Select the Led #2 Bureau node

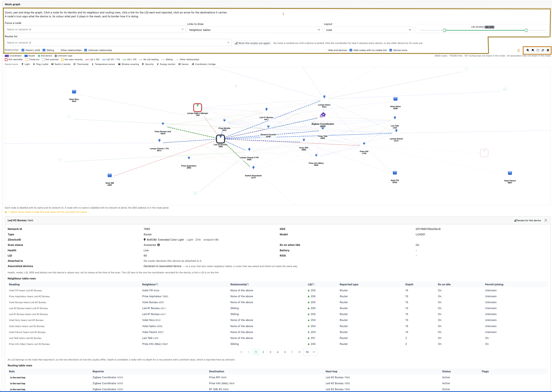220,139
